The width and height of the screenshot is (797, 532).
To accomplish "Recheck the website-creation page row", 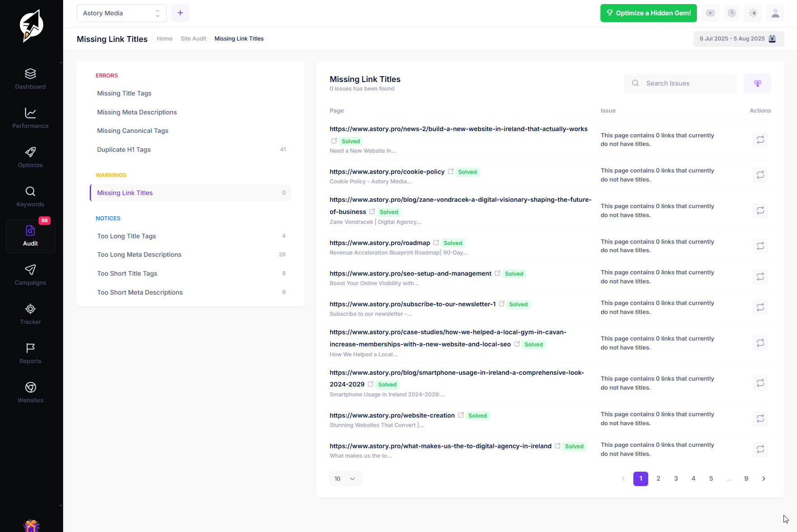I will pyautogui.click(x=760, y=418).
